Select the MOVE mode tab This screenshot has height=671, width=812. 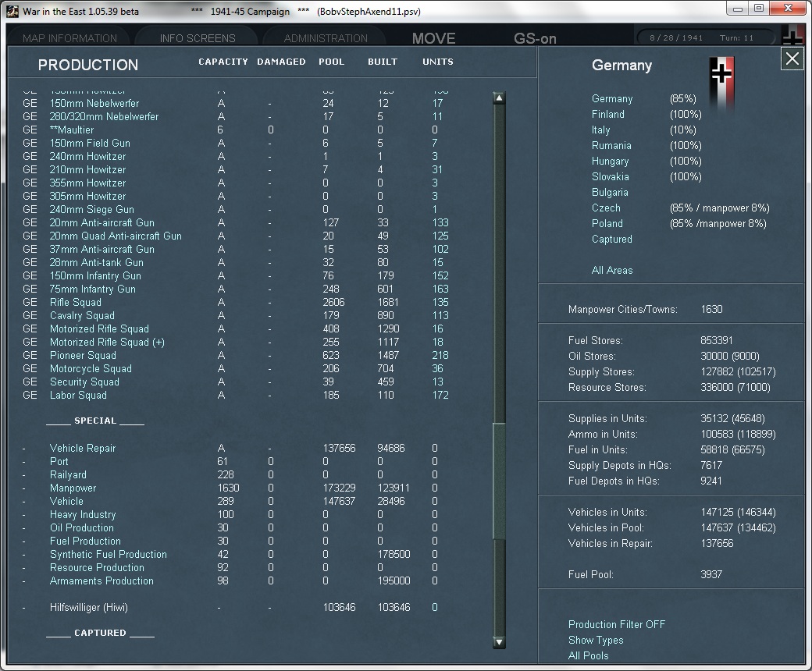433,38
